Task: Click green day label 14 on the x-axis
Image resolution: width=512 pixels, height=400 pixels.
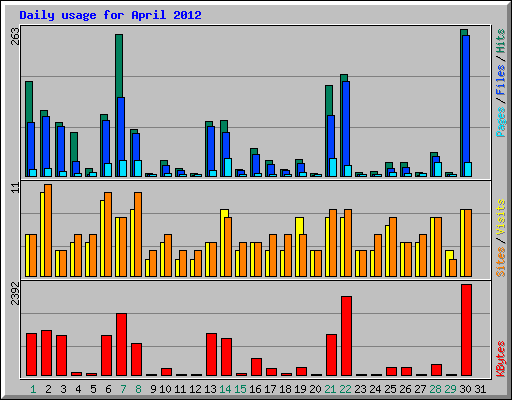Action: click(225, 389)
